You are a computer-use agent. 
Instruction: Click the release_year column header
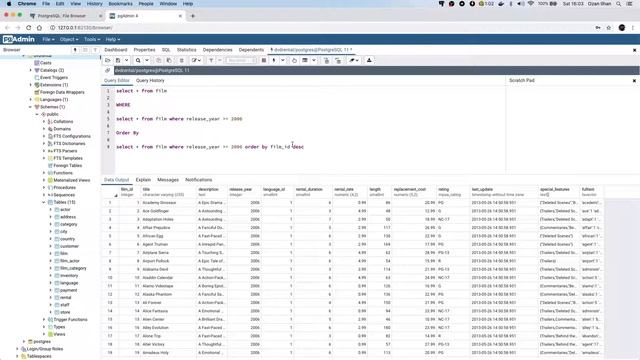[244, 192]
